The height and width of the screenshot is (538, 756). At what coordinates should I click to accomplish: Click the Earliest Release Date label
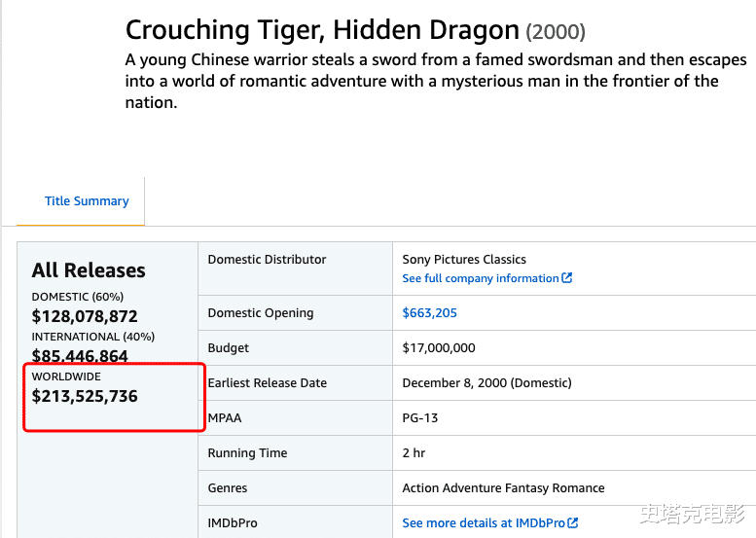(x=267, y=383)
